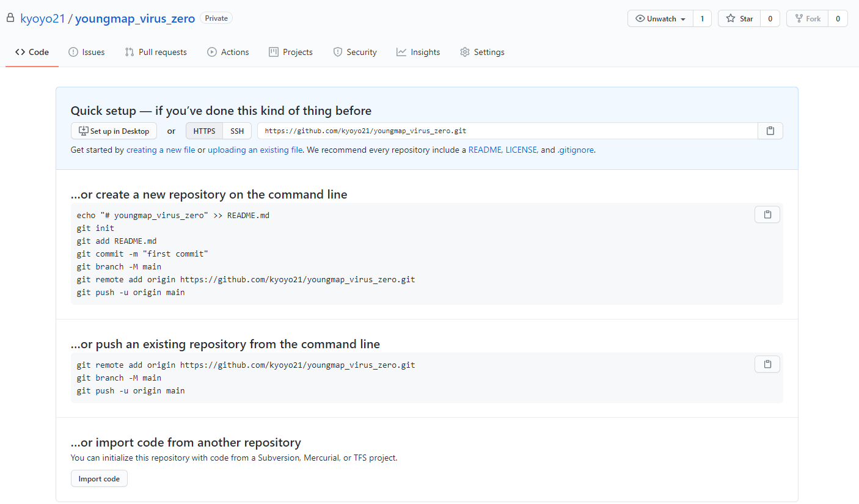Open the uploading an existing file link

point(255,150)
